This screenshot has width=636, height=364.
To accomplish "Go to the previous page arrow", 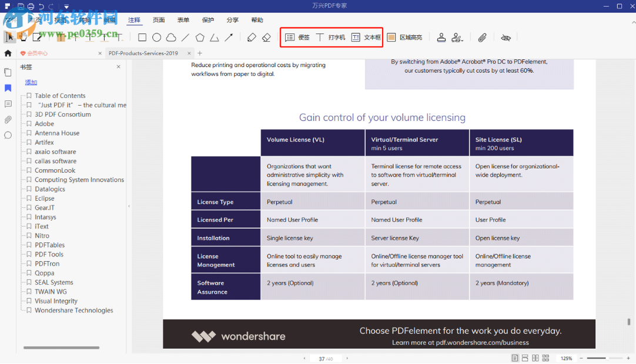I will pos(304,358).
